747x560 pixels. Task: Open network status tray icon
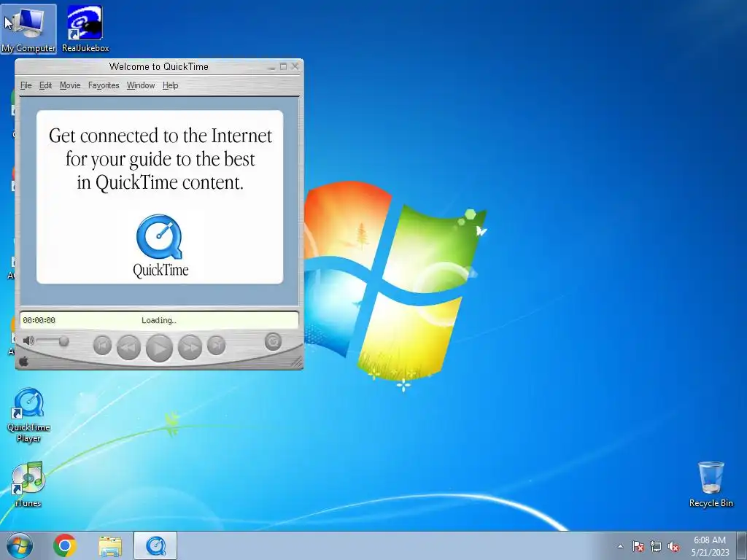(656, 546)
